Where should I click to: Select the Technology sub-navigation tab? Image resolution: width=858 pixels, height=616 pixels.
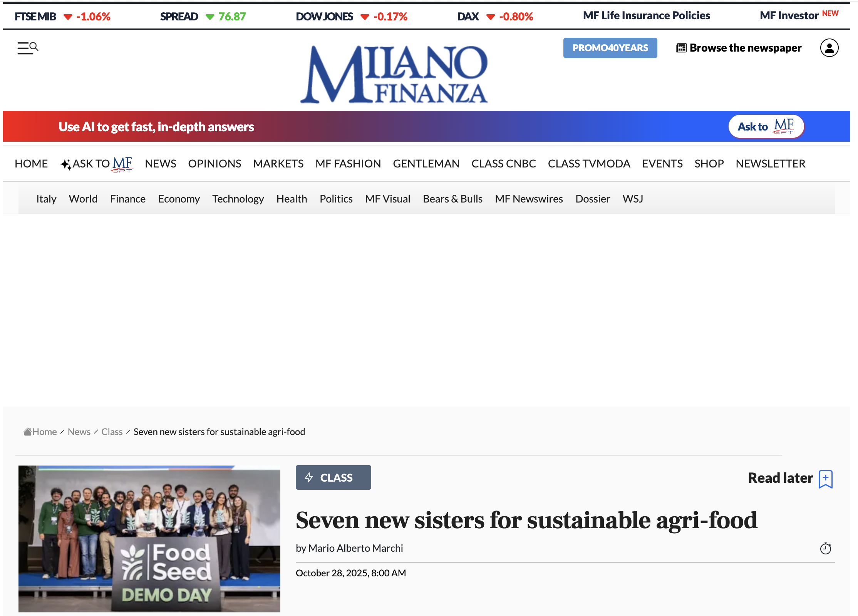coord(238,199)
